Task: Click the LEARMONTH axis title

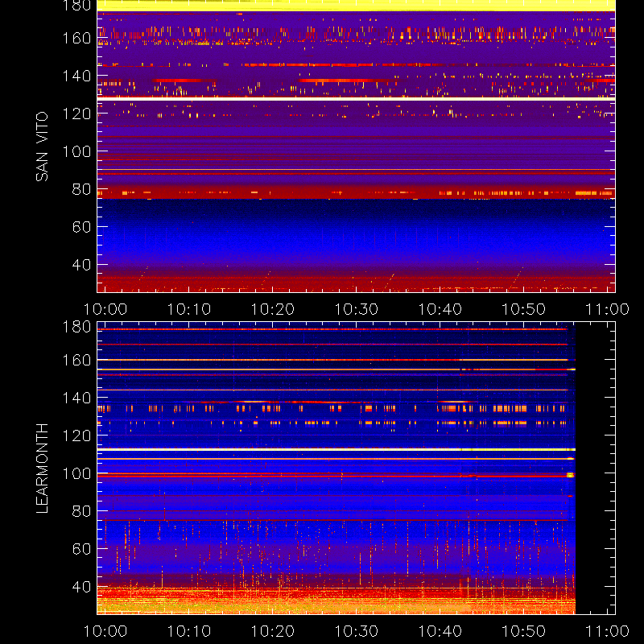Action: (x=42, y=469)
